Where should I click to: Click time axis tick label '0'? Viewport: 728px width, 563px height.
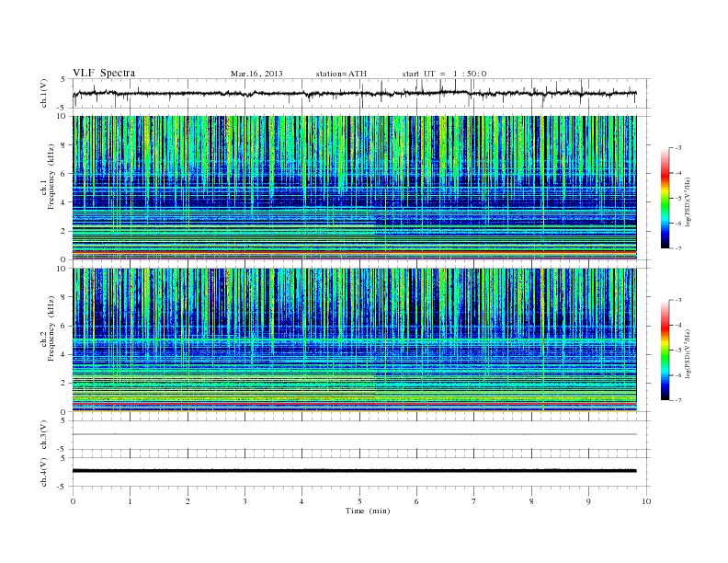(x=73, y=501)
